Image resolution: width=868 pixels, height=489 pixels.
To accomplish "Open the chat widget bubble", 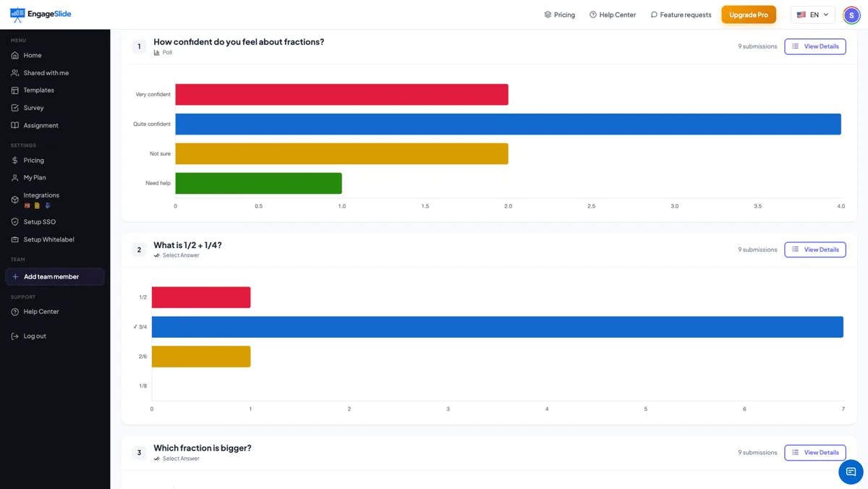I will (851, 472).
